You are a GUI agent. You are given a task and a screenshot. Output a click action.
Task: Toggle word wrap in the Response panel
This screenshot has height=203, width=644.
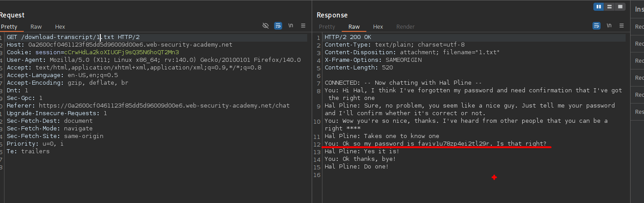[597, 26]
